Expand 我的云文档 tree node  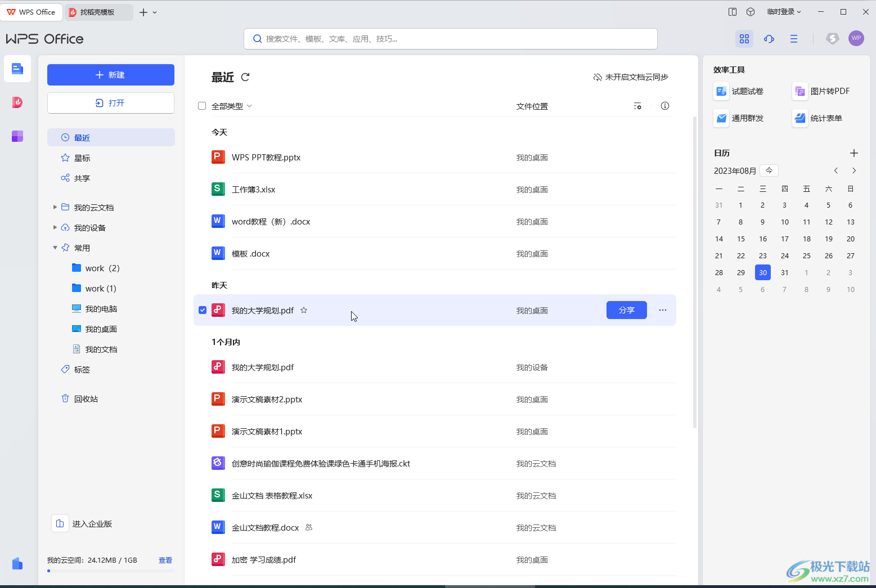(55, 207)
